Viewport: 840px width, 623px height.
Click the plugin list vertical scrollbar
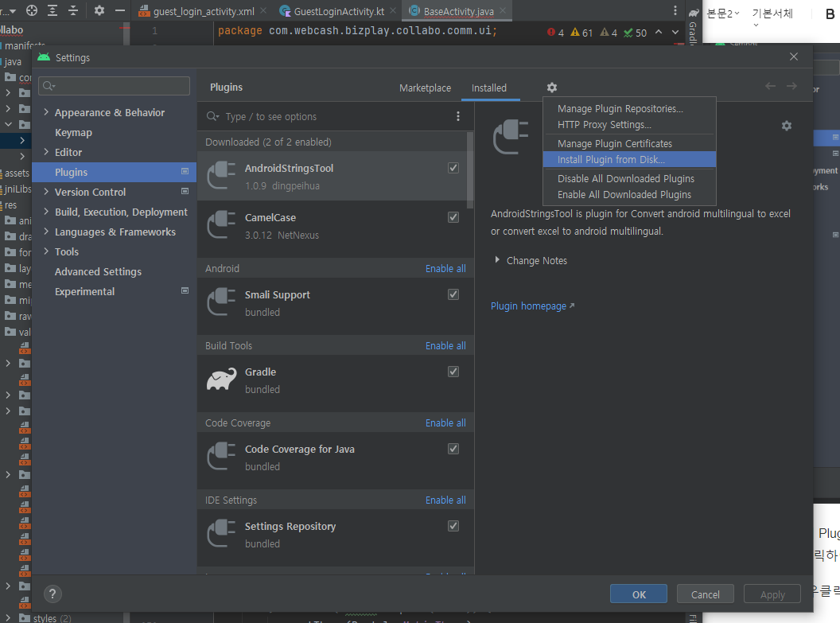click(x=470, y=170)
